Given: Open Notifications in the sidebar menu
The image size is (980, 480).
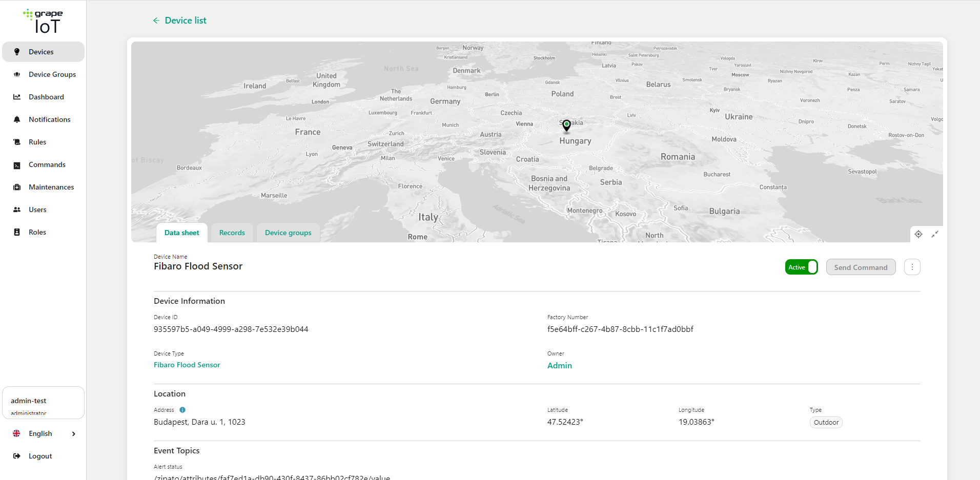Looking at the screenshot, I should click(43, 119).
